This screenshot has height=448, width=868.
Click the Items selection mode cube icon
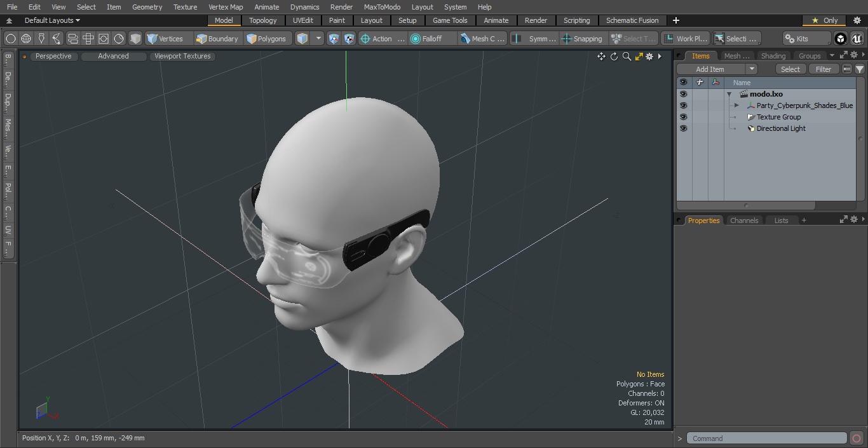point(302,39)
